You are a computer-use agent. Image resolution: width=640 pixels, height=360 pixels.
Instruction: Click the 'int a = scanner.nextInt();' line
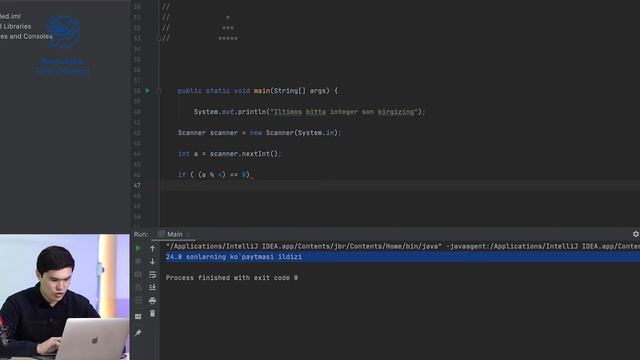point(229,154)
